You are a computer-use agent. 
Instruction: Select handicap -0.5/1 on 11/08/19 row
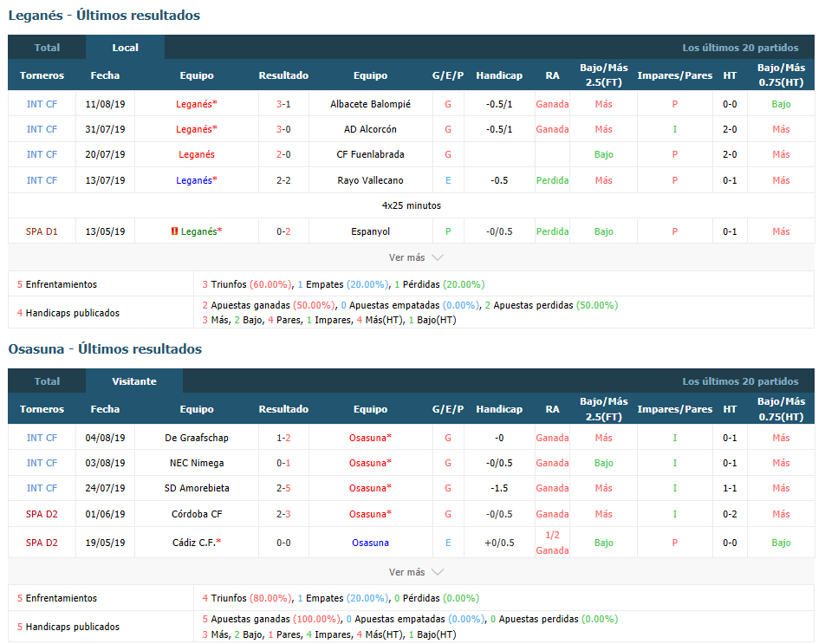click(499, 104)
